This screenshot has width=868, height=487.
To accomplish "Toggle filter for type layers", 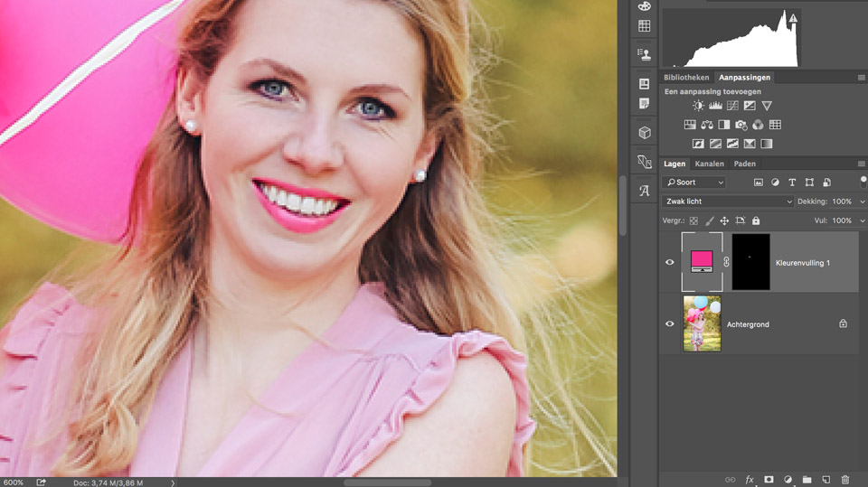I will click(792, 183).
